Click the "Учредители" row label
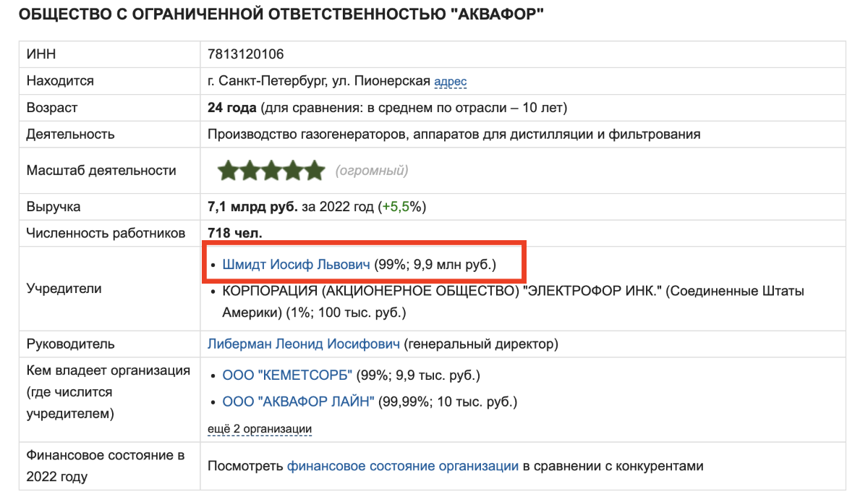The width and height of the screenshot is (868, 497). point(64,289)
